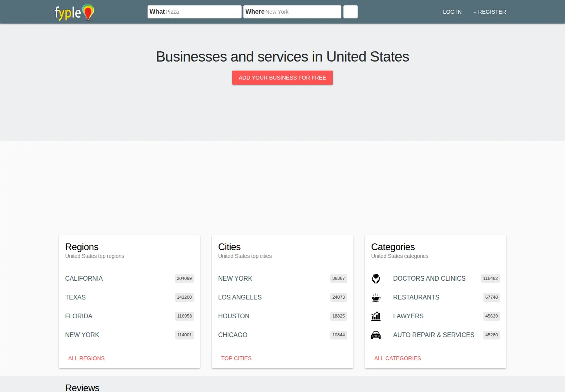Click the What search field
The image size is (565, 392).
click(195, 12)
